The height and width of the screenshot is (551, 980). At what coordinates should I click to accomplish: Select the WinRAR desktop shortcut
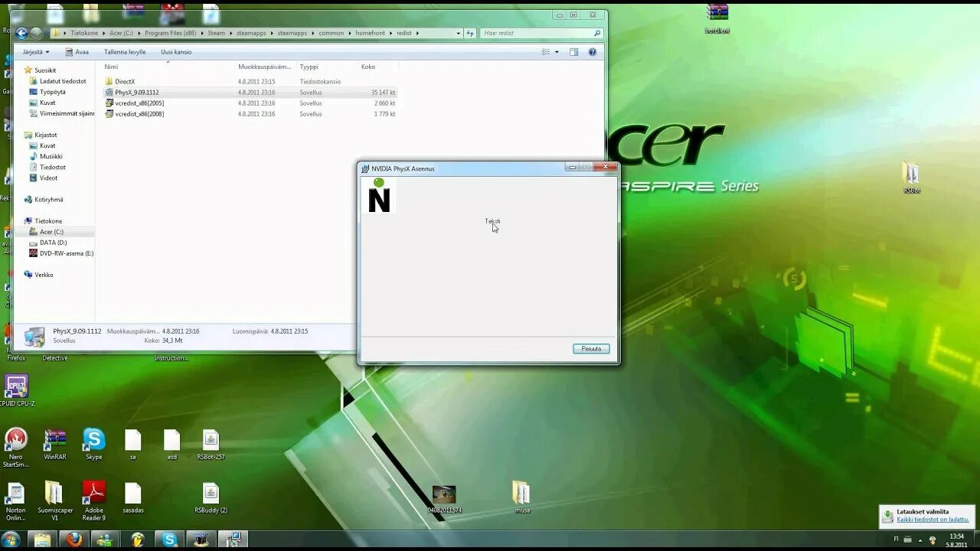pyautogui.click(x=55, y=445)
